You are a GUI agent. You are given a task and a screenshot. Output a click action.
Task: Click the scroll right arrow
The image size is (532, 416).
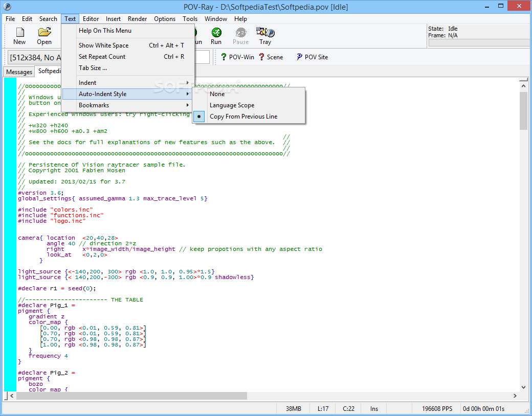coord(515,396)
